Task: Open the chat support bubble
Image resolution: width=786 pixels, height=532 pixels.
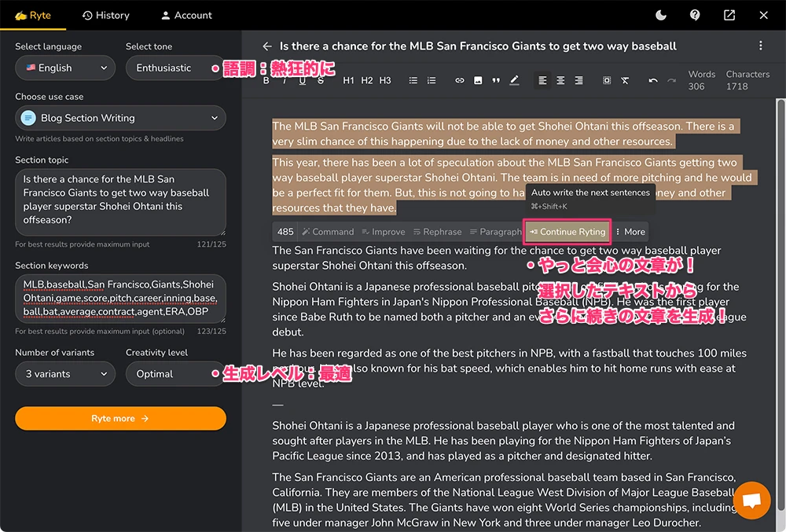Action: pos(751,500)
